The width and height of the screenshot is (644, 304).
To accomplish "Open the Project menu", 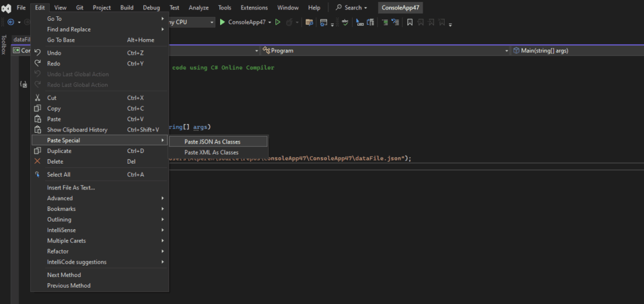I will click(101, 8).
